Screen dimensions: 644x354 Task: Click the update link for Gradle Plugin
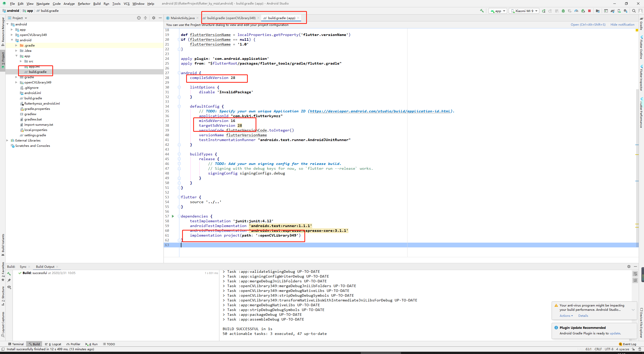tap(615, 333)
